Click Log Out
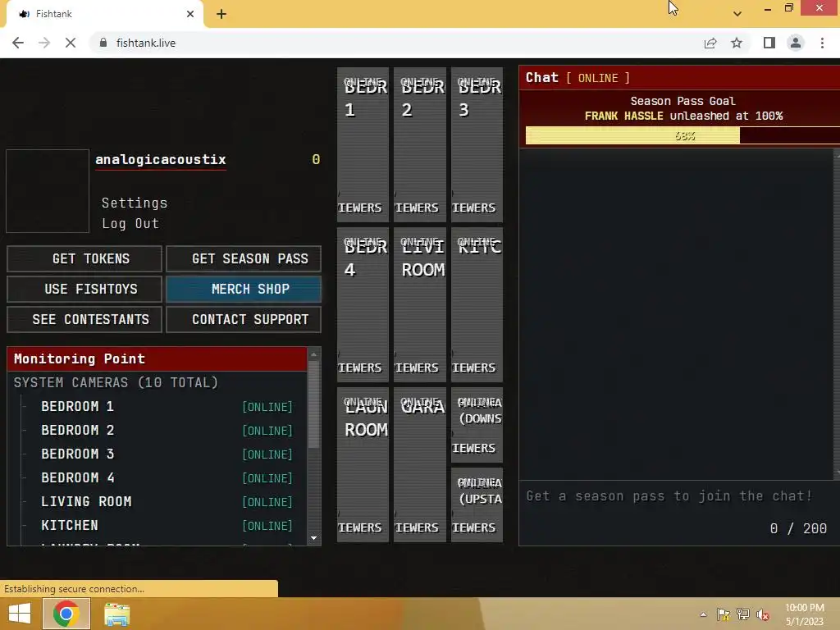 130,223
